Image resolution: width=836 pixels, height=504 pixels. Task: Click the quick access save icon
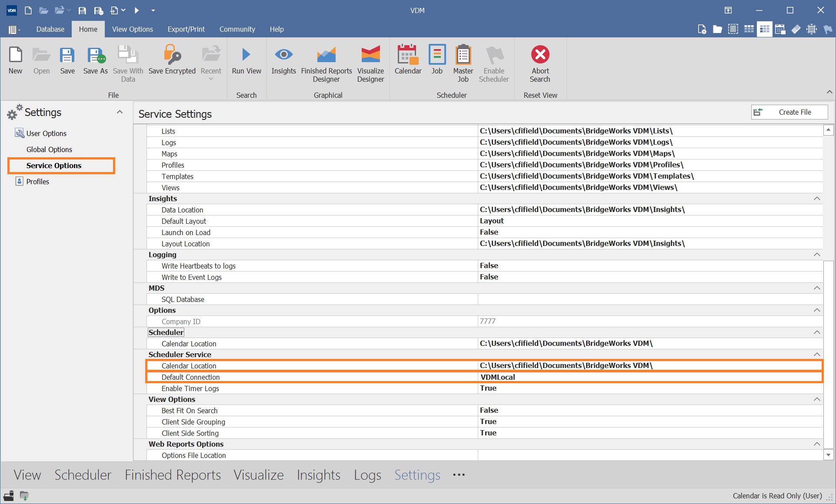click(x=82, y=10)
